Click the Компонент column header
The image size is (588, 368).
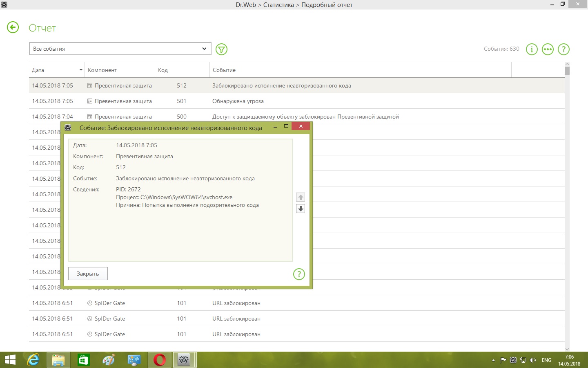point(119,70)
